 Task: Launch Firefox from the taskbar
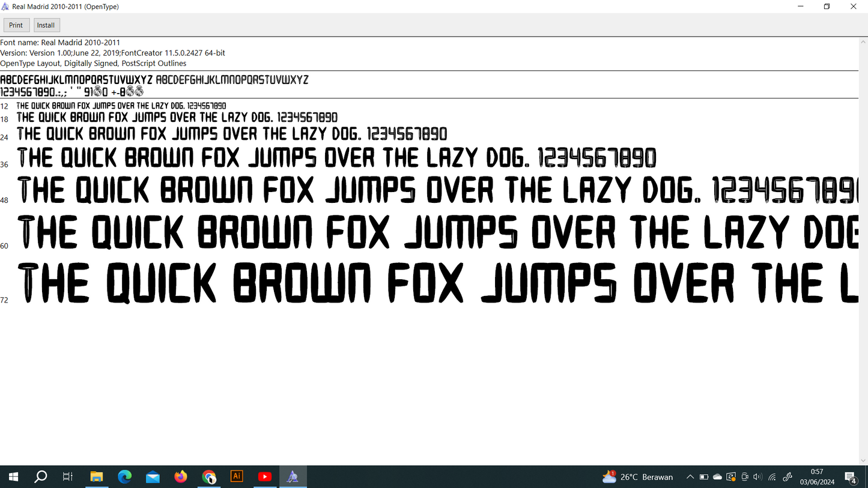pyautogui.click(x=181, y=477)
